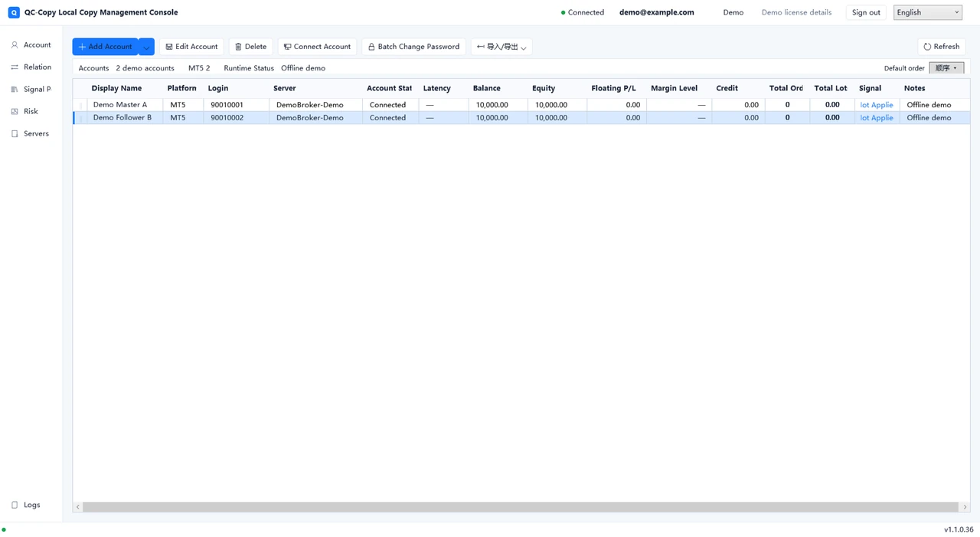Change the language using the English dropdown
The height and width of the screenshot is (537, 980).
point(928,12)
